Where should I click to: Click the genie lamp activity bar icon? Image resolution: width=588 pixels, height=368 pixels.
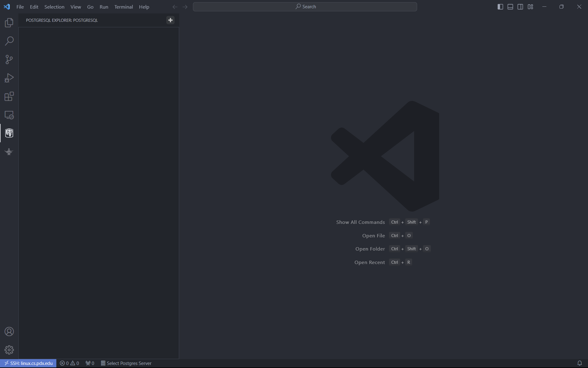click(9, 151)
